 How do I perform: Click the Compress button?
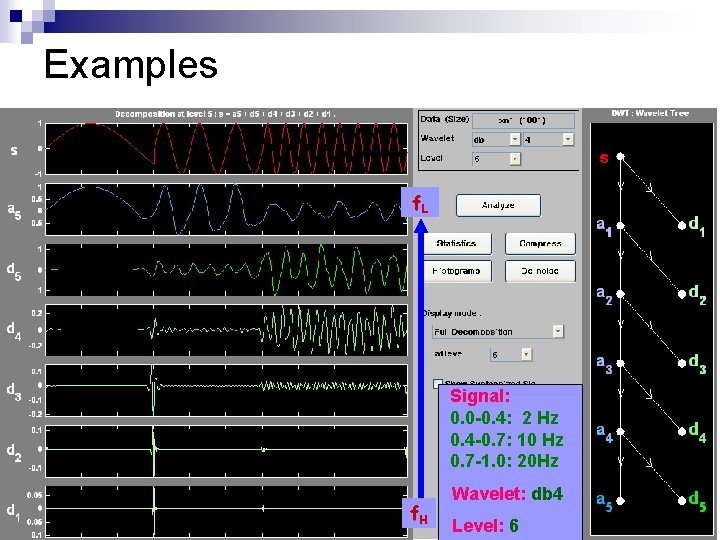[540, 243]
